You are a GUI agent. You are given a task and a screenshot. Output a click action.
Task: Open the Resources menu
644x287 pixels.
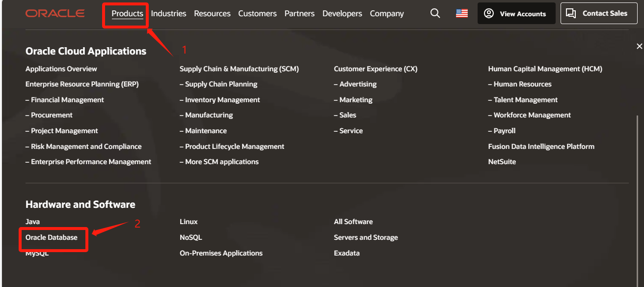click(212, 14)
